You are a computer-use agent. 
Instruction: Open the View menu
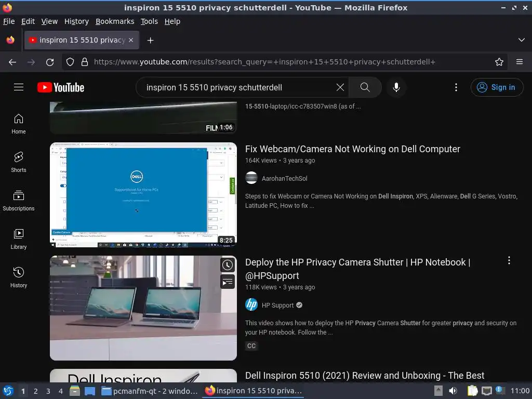coord(49,21)
